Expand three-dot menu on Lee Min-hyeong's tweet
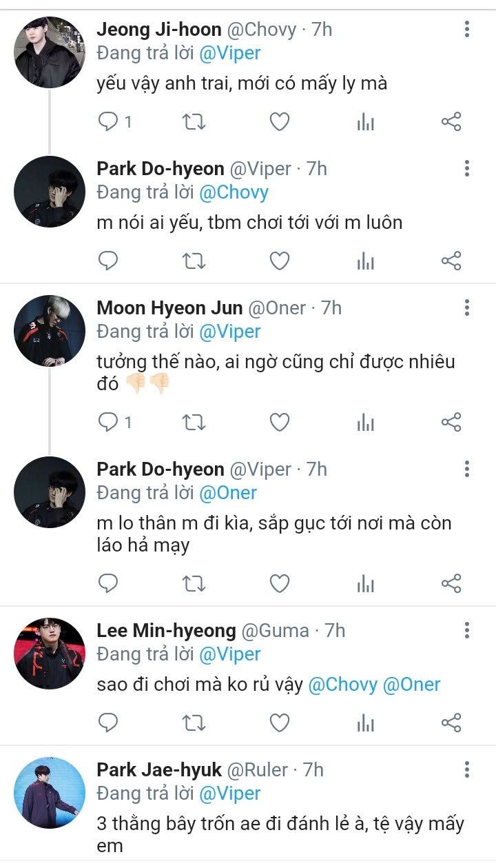Viewport: 496px width, 868px height. (467, 630)
